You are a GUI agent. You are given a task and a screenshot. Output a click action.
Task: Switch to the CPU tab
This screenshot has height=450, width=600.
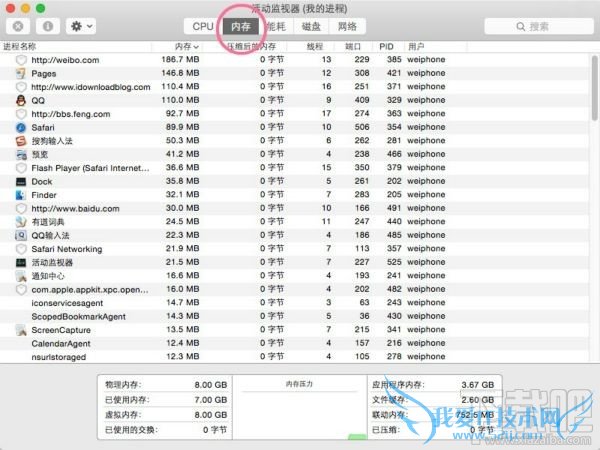(203, 26)
